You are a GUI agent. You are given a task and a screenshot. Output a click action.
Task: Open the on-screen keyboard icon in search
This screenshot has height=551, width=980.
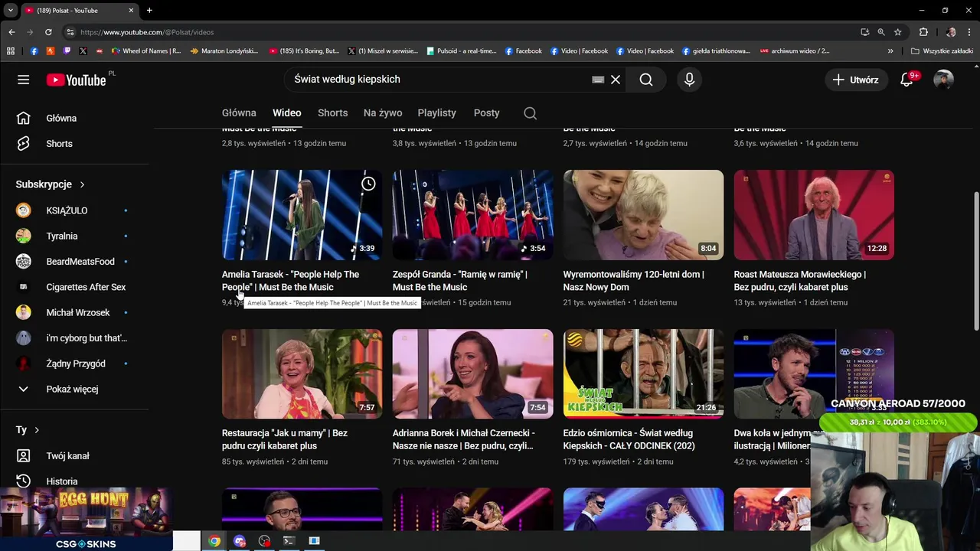coord(598,80)
